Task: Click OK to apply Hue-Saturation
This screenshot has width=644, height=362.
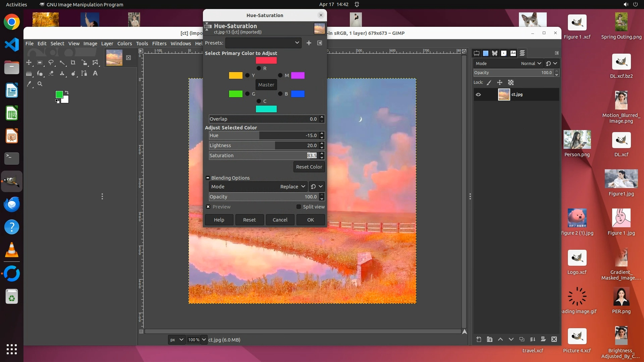Action: click(310, 220)
